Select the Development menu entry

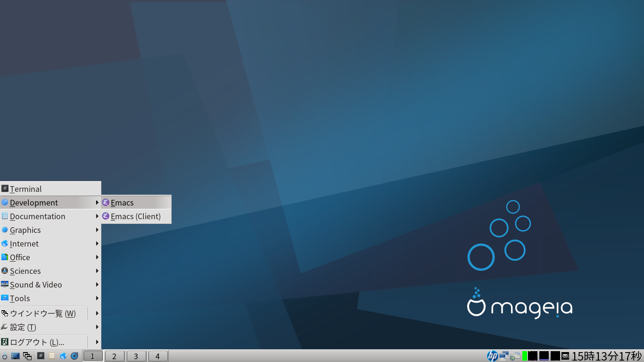click(50, 202)
